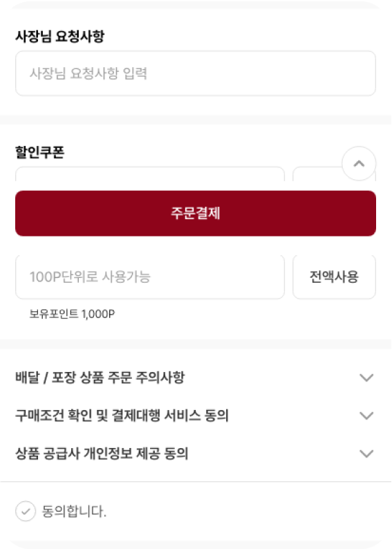Click the gray separator band above 할인쿠폰

click(196, 120)
